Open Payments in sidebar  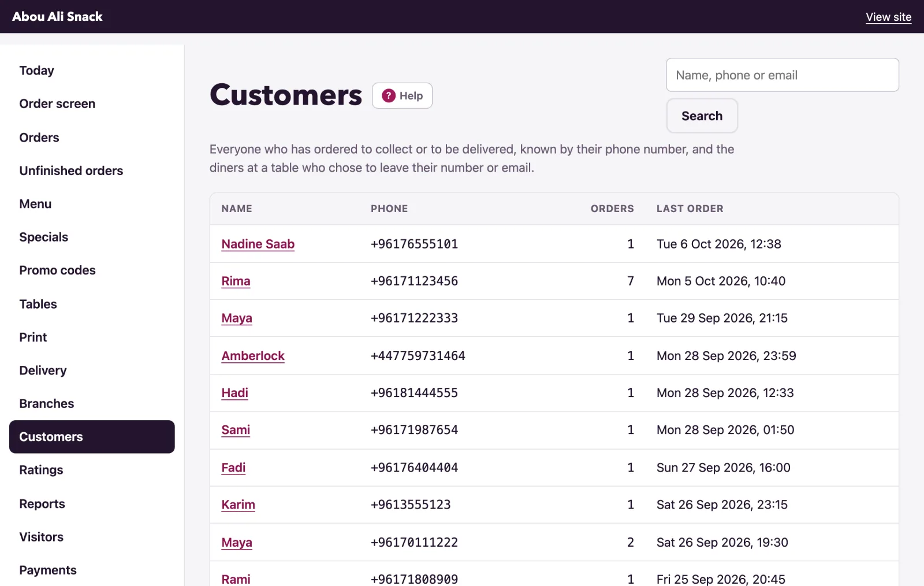coord(48,570)
